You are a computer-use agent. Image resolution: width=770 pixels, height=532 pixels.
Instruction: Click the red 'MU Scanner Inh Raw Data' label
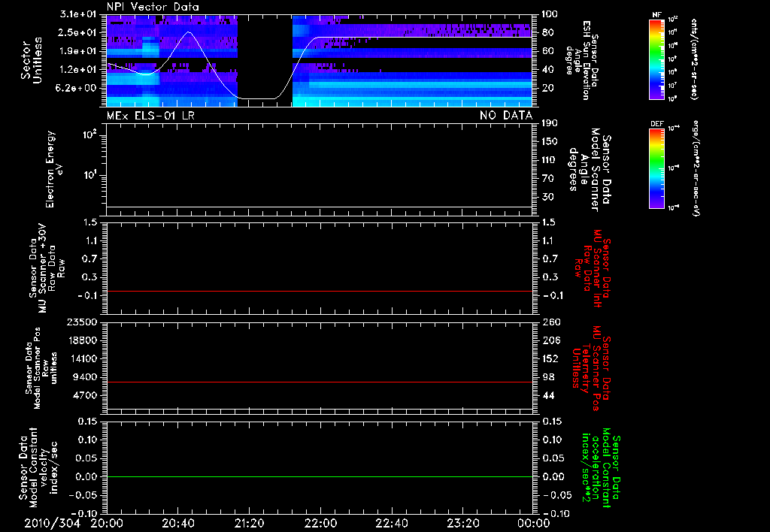593,268
